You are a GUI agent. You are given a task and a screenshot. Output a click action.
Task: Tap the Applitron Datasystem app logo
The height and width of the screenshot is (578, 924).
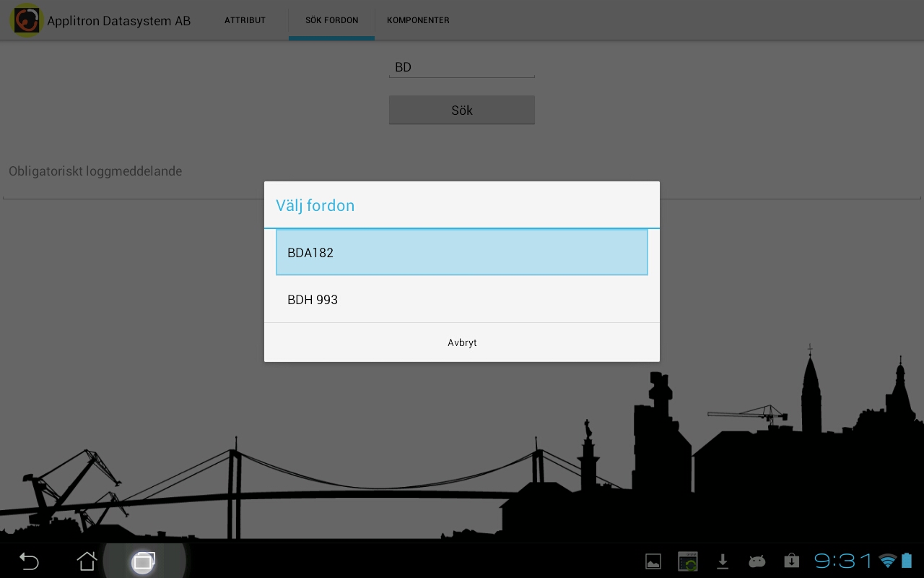[x=27, y=20]
